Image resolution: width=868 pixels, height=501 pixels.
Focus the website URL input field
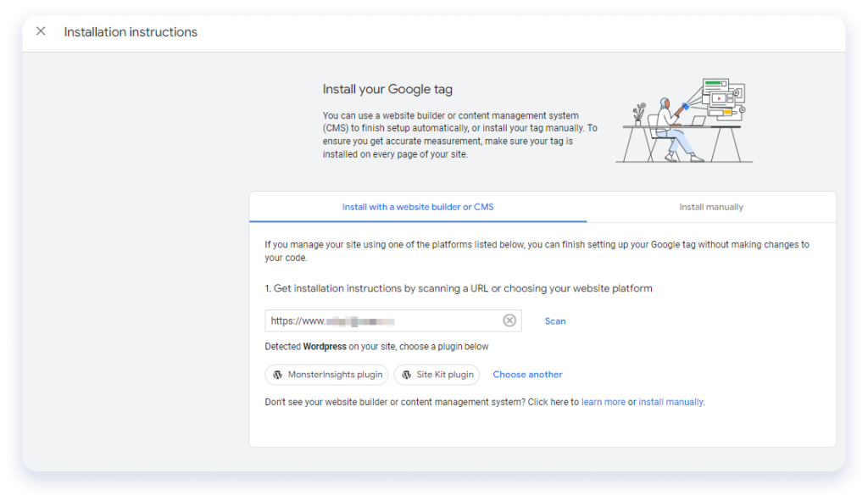pyautogui.click(x=381, y=320)
